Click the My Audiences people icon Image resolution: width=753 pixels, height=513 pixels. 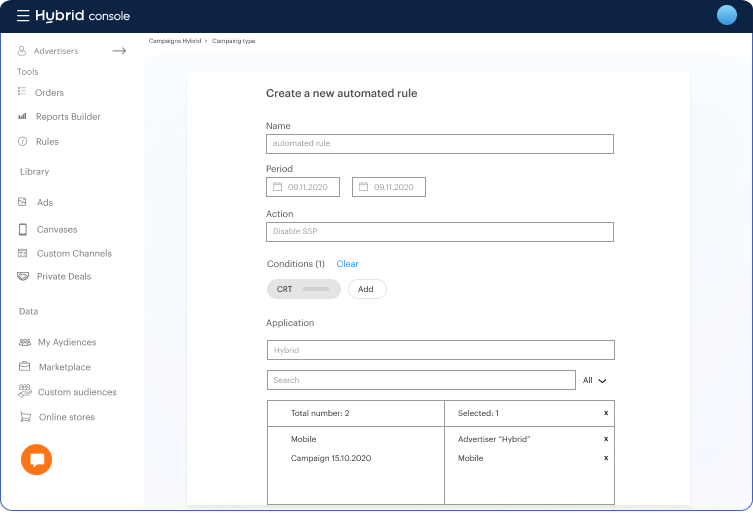[24, 342]
